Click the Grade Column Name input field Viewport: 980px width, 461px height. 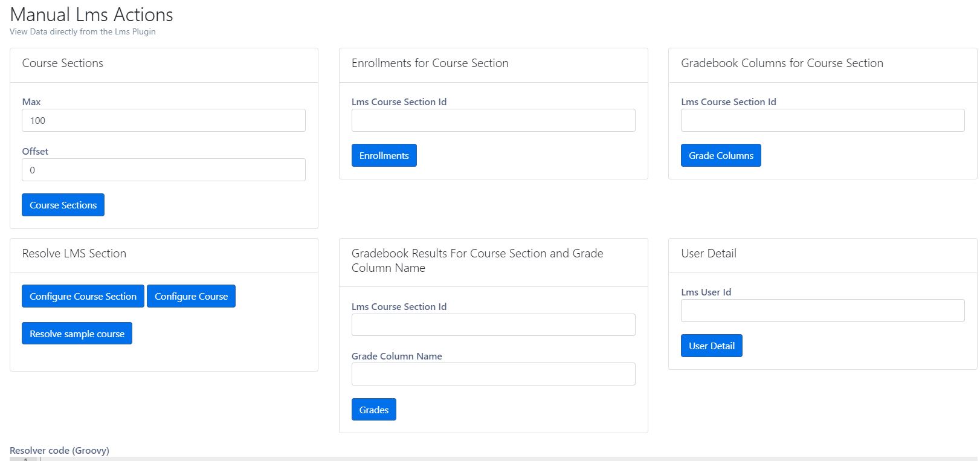tap(493, 374)
